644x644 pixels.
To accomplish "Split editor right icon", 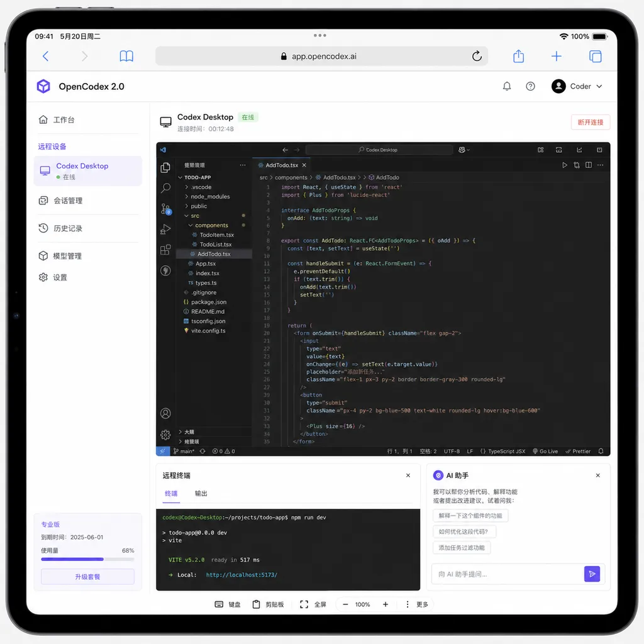I will tap(589, 165).
